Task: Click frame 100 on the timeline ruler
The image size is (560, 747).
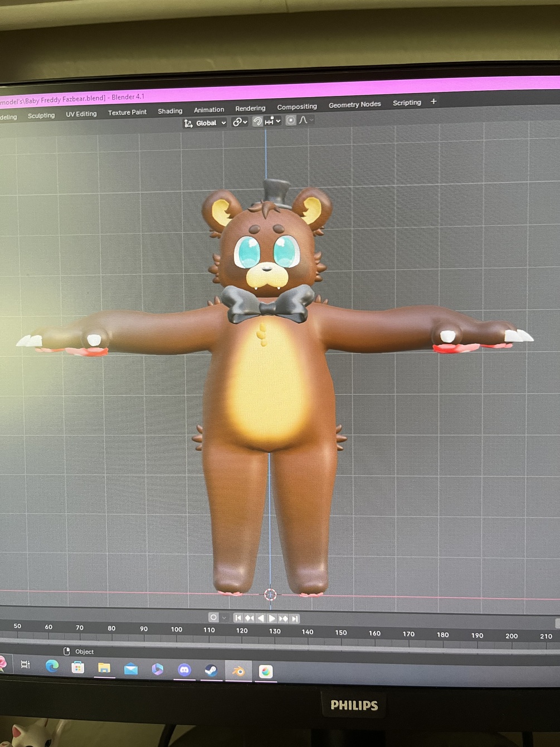Action: 177,629
